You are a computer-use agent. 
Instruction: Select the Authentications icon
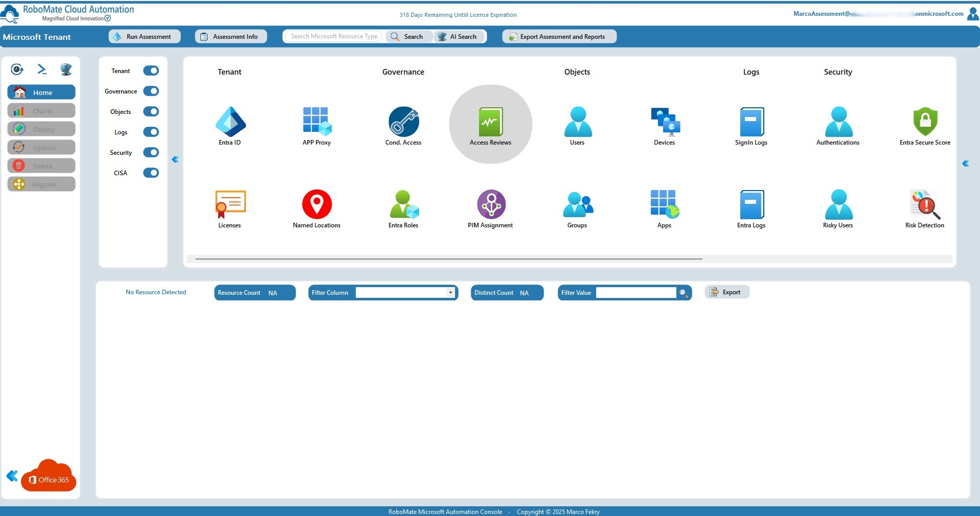point(838,122)
